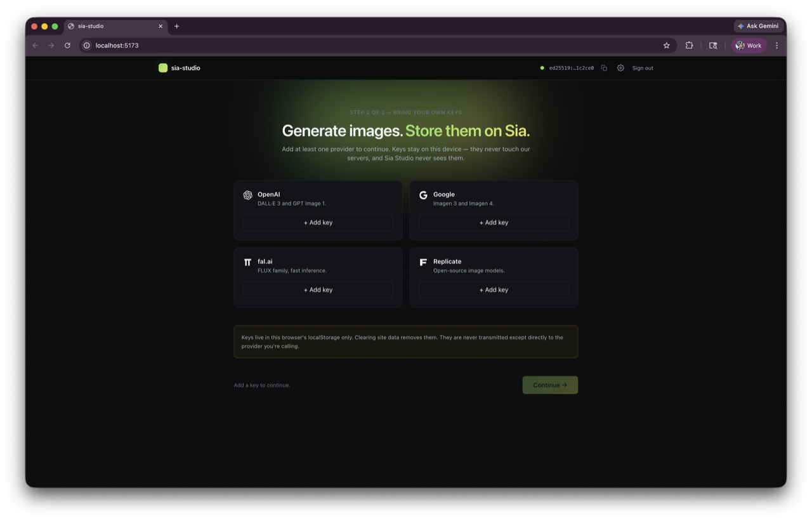The height and width of the screenshot is (521, 812).
Task: Add key for fal.ai
Action: pyautogui.click(x=318, y=290)
